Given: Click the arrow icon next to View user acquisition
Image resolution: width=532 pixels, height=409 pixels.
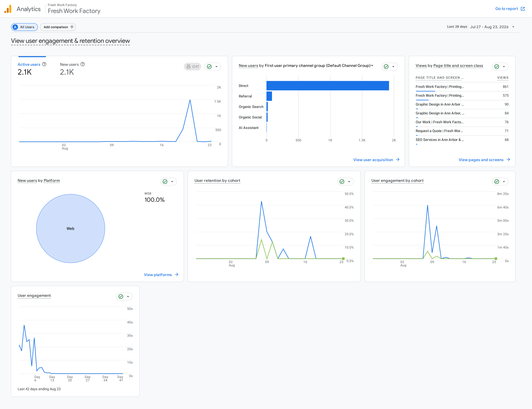Looking at the screenshot, I should click(398, 160).
